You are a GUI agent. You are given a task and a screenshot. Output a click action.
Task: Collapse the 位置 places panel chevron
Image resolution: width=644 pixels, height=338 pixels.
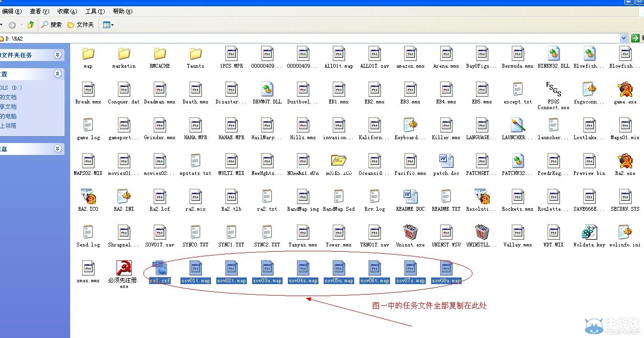(58, 74)
